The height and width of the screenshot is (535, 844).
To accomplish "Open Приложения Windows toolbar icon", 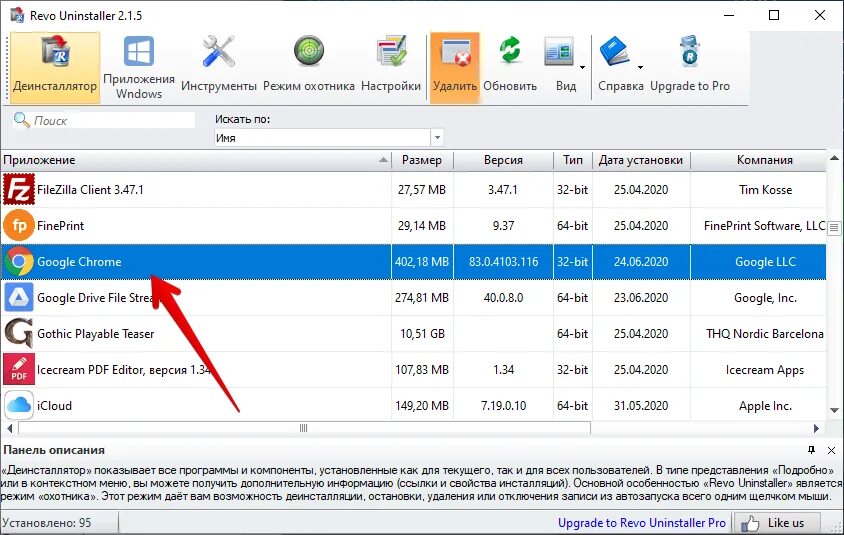I will click(x=139, y=52).
